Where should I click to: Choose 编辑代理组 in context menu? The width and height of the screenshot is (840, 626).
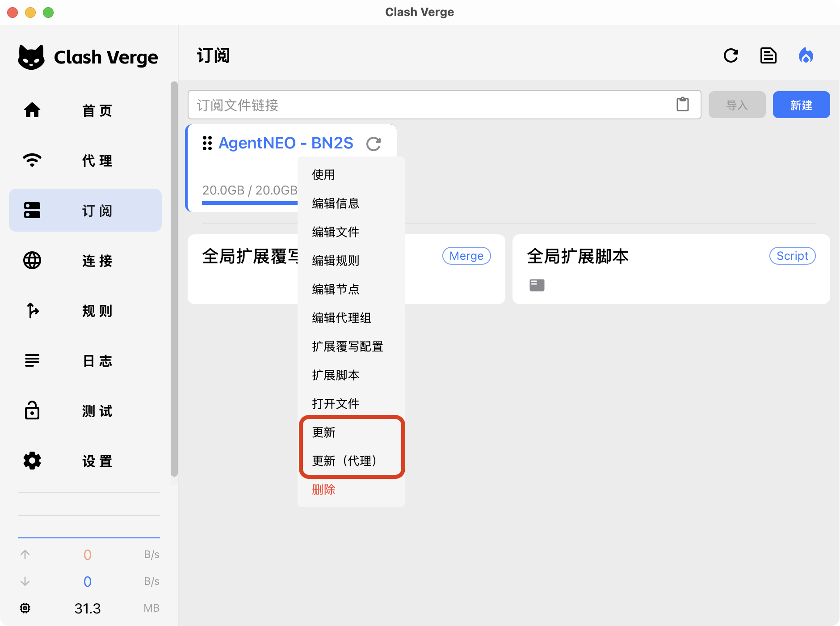351,317
